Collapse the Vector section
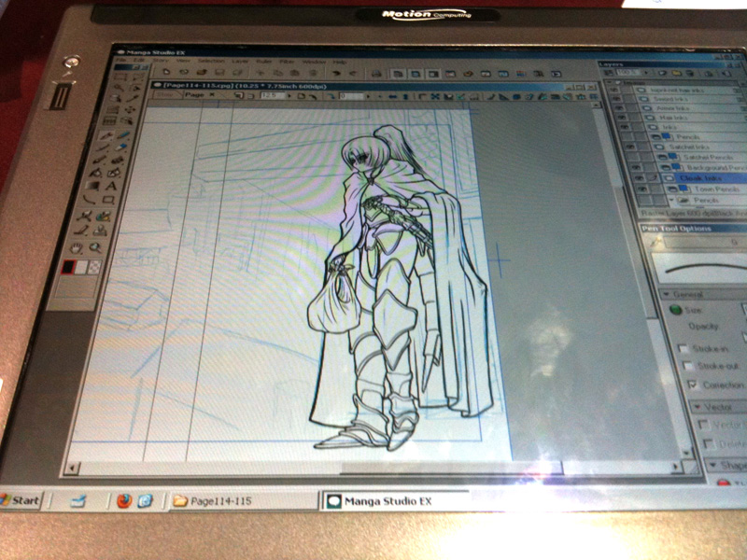The image size is (747, 560). [x=698, y=407]
